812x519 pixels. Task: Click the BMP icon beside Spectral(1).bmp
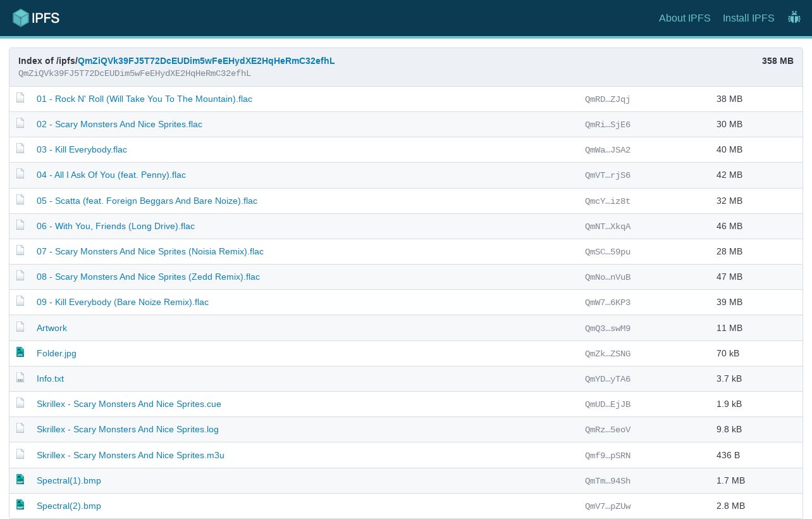[x=20, y=480]
